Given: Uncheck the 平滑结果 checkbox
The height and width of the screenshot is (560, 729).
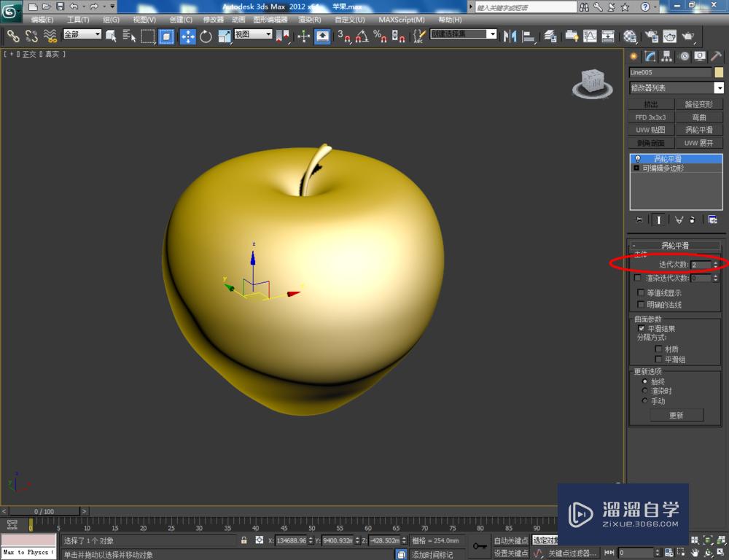Looking at the screenshot, I should [641, 328].
